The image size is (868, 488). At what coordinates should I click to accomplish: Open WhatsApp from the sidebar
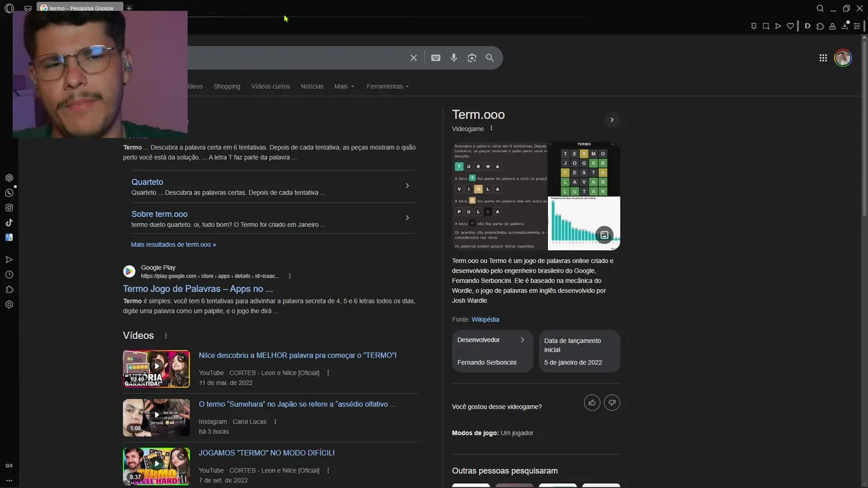[9, 192]
